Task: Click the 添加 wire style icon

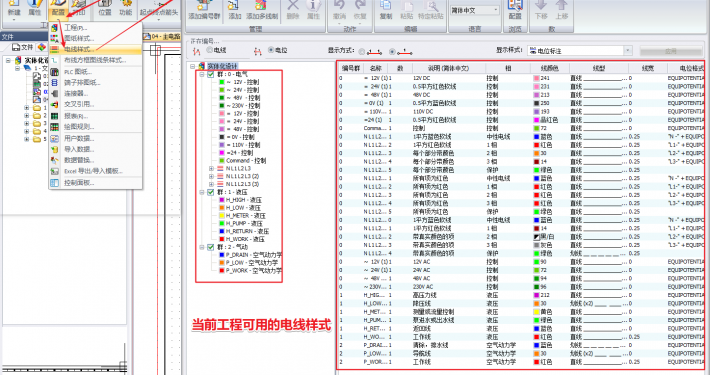Action: [x=234, y=5]
